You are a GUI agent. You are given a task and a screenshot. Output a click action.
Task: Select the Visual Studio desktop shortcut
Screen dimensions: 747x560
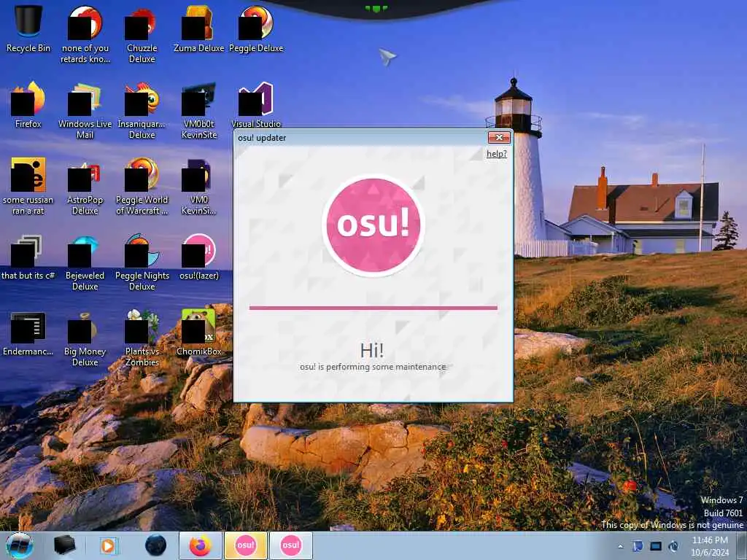coord(256,105)
